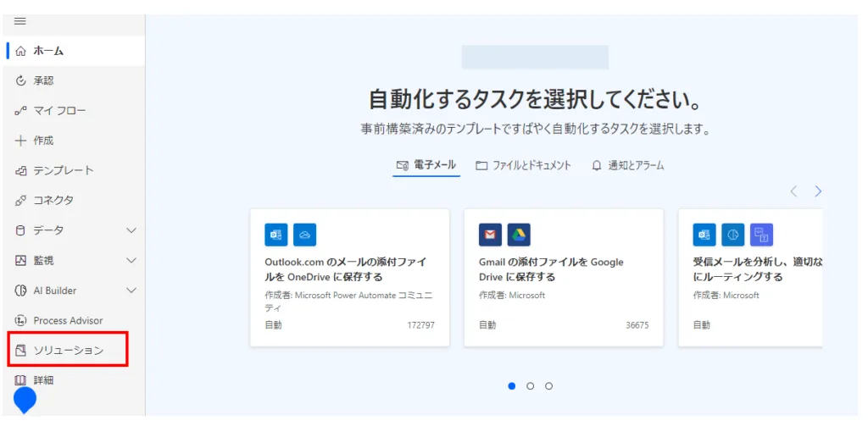Select the second carousel page dot
Image resolution: width=868 pixels, height=426 pixels.
click(x=531, y=386)
